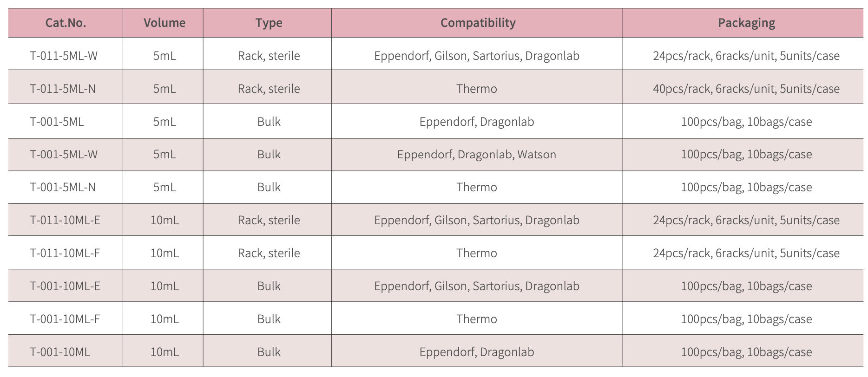Click catalog number T-001-5ML-N
The height and width of the screenshot is (377, 868).
(x=63, y=187)
